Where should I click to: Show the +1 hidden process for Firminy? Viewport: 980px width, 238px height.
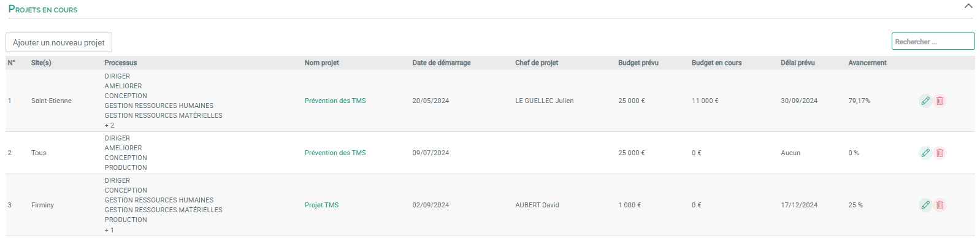coord(109,230)
